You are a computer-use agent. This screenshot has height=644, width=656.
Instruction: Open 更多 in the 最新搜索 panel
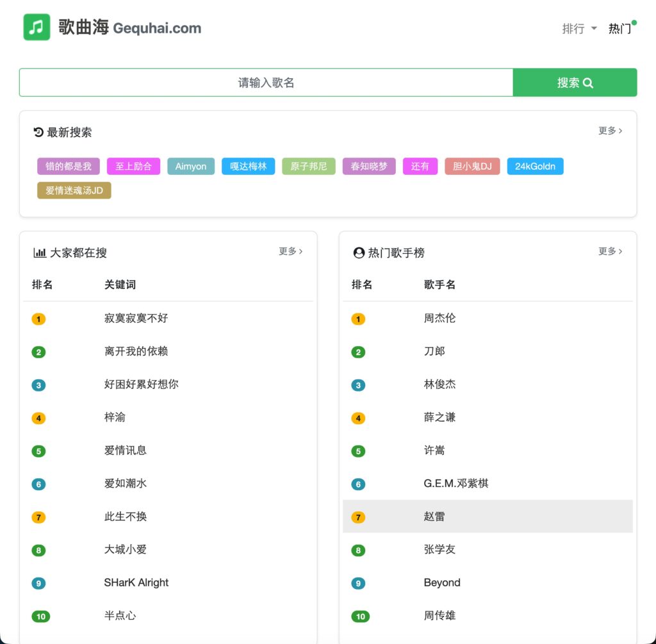click(610, 131)
